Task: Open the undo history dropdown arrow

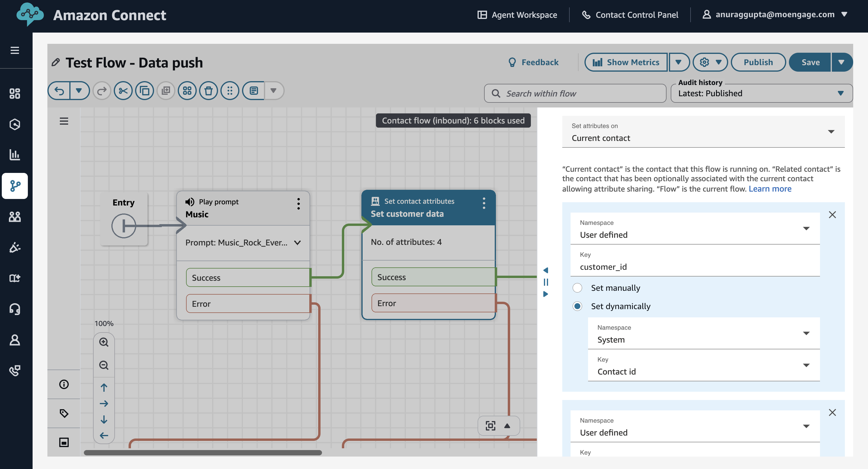Action: point(79,91)
